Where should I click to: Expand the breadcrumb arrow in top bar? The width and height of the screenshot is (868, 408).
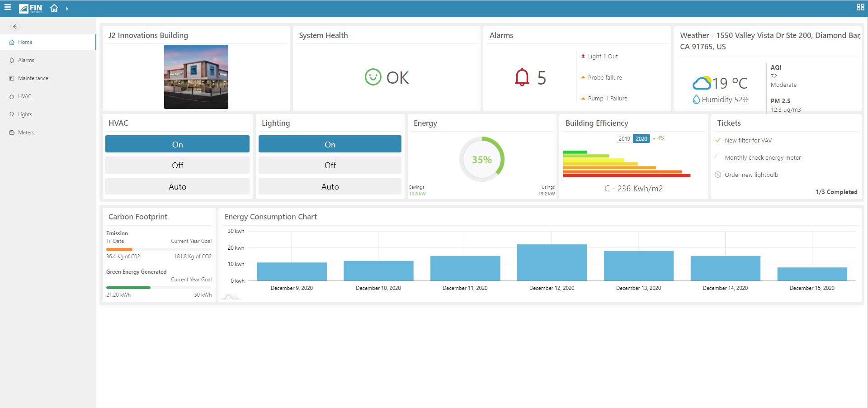point(67,8)
